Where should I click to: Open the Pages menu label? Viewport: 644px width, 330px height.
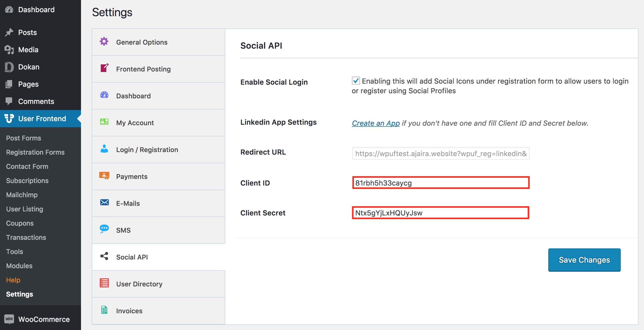point(28,84)
